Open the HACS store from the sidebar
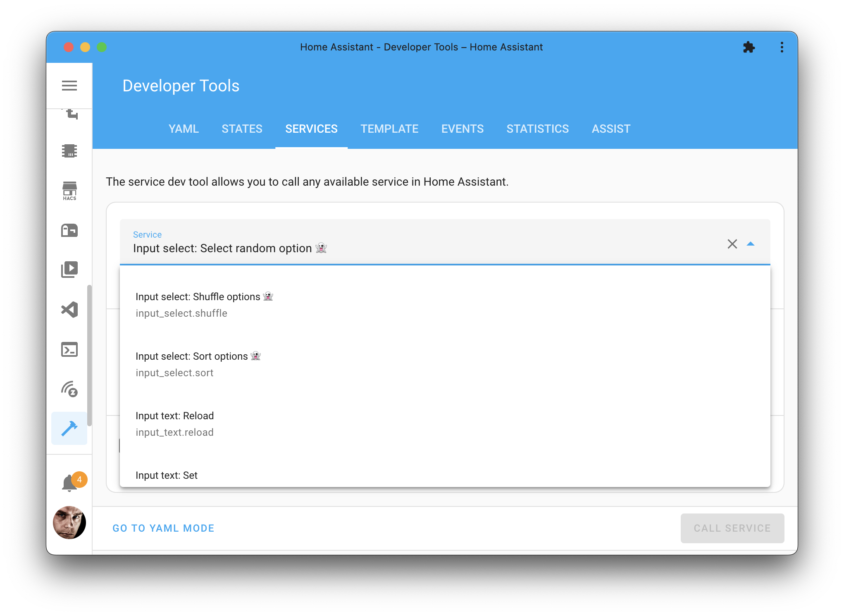This screenshot has width=844, height=616. pos(69,191)
